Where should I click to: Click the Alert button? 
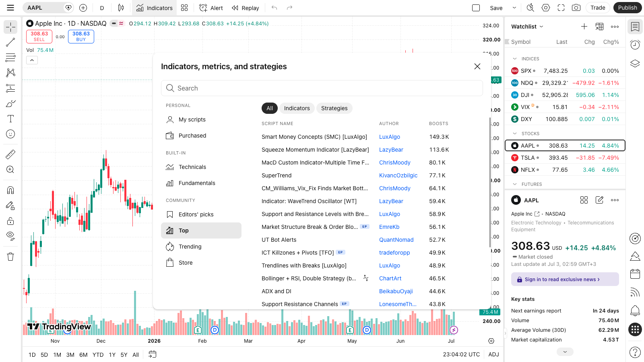[x=211, y=8]
